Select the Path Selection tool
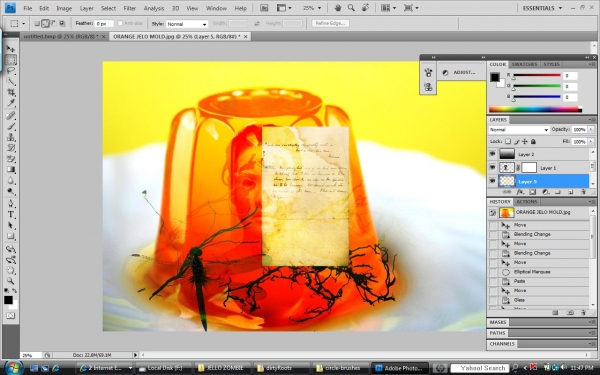 [x=10, y=225]
